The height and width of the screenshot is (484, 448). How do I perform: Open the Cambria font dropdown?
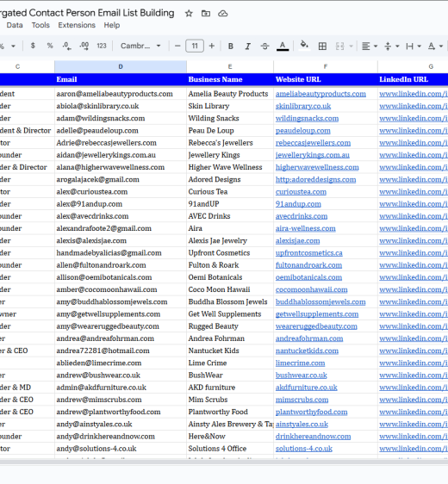(x=140, y=46)
